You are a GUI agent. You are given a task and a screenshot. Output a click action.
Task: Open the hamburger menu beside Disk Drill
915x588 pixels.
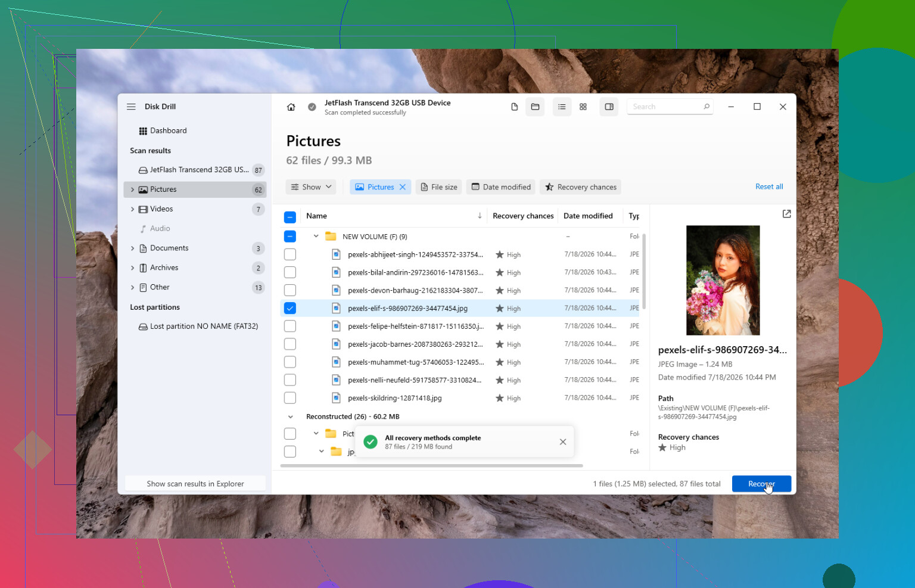(131, 107)
